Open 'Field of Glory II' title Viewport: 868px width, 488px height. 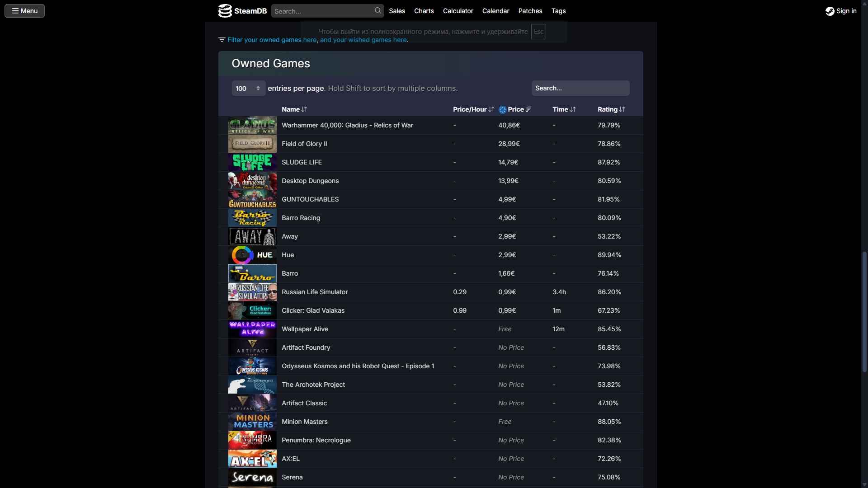[x=304, y=144]
